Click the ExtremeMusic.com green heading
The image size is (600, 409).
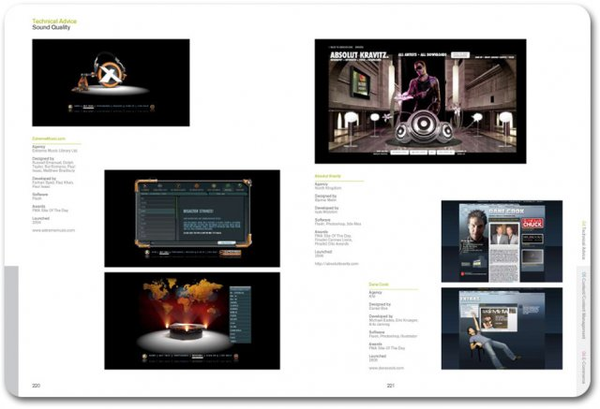(49, 139)
